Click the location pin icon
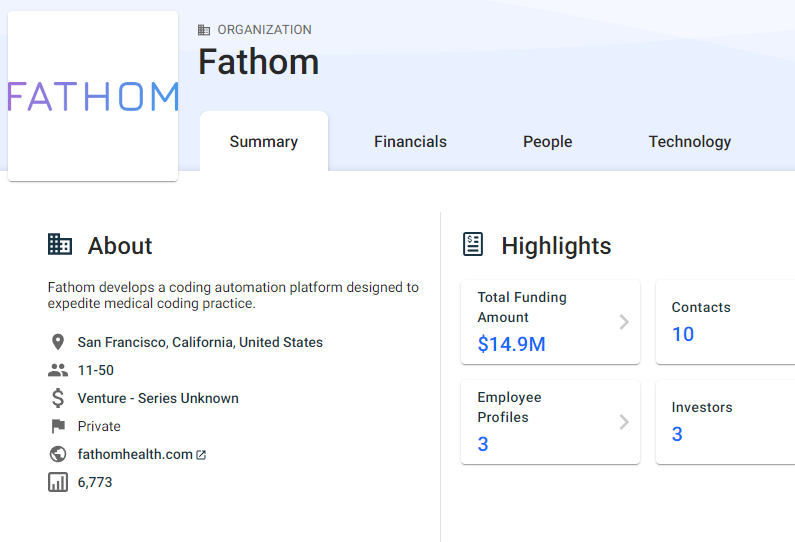Viewport: 795px width, 542px height. point(58,342)
